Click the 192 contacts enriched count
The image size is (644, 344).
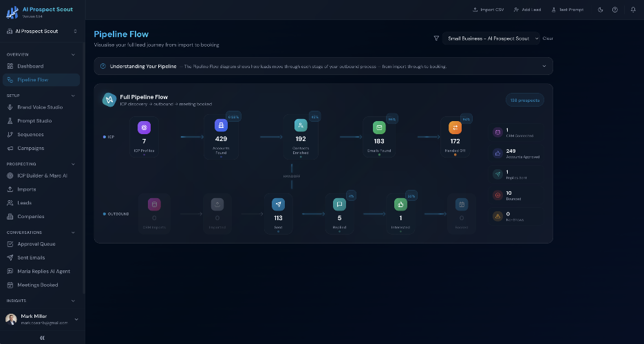click(x=301, y=139)
